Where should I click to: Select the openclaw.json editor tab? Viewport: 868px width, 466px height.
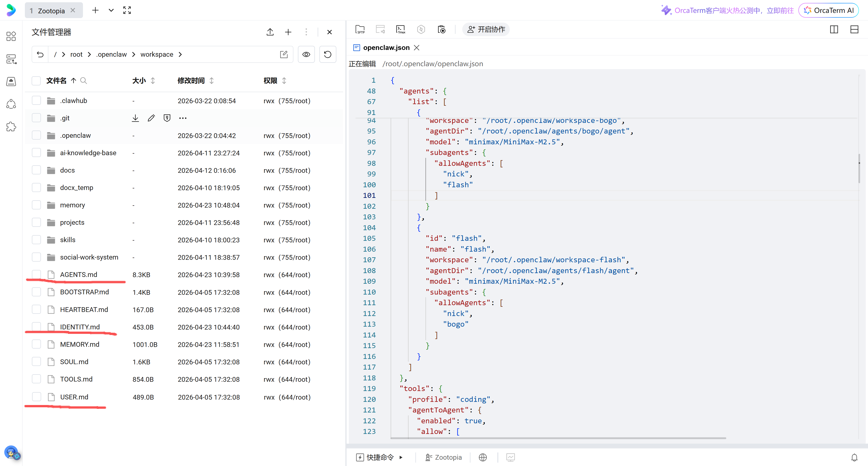[386, 47]
